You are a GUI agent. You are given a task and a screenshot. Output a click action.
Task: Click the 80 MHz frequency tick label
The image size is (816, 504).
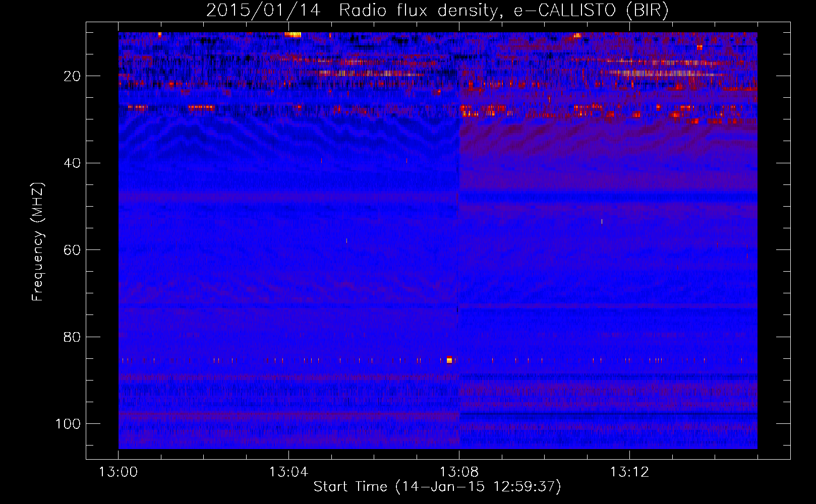click(73, 337)
